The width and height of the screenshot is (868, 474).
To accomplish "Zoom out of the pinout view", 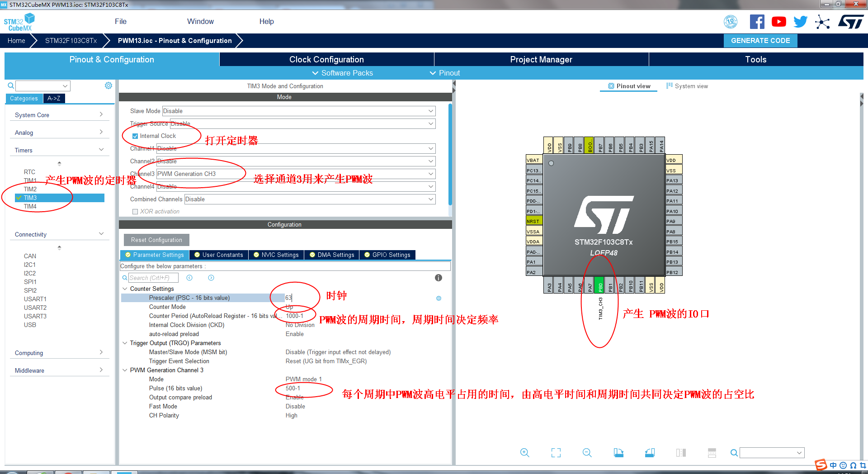I will [586, 452].
